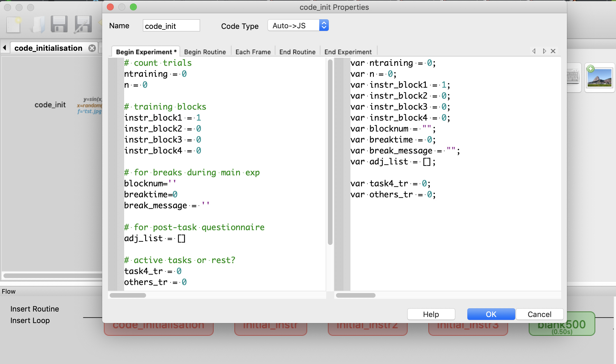Click the code component icon in routine
616x364 pixels.
[89, 105]
